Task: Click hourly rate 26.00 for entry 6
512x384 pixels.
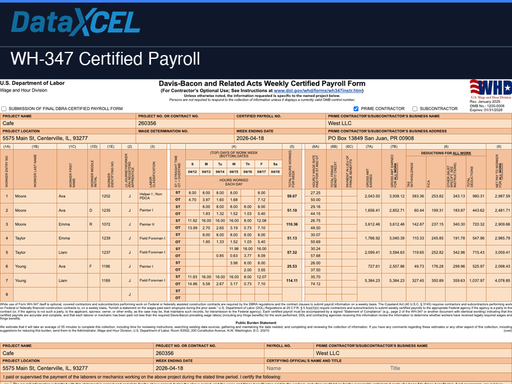Action: click(x=315, y=263)
